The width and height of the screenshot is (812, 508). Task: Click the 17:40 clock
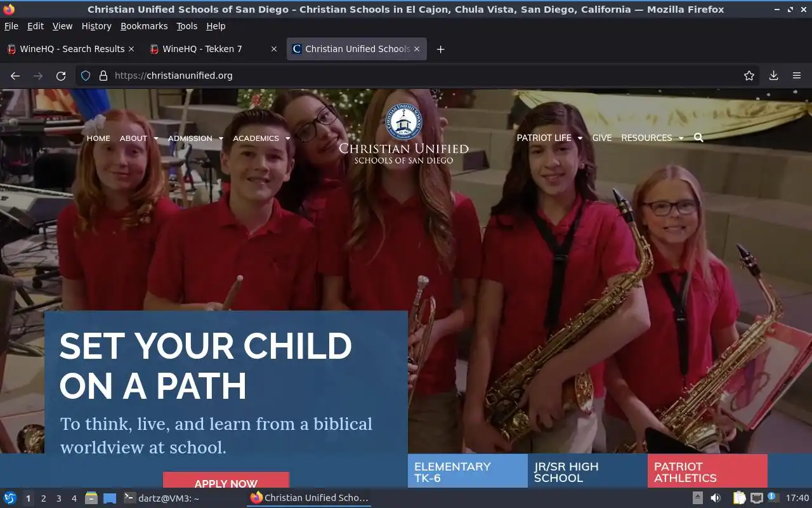click(797, 498)
